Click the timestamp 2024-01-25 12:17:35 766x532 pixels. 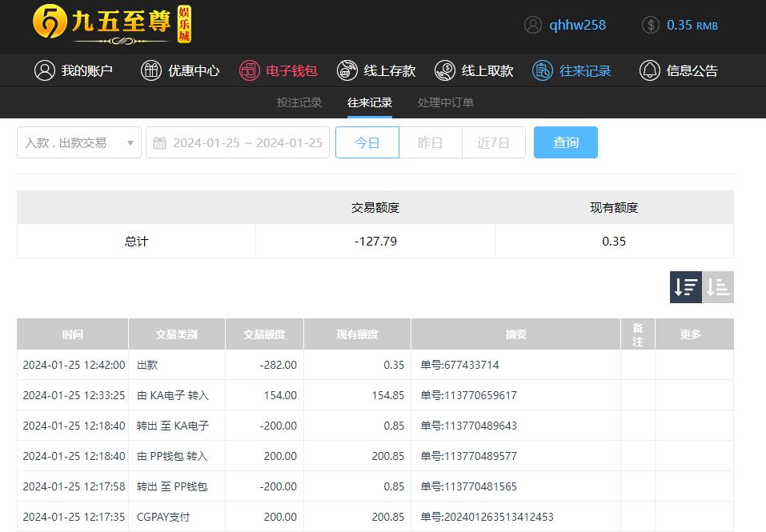click(x=74, y=517)
